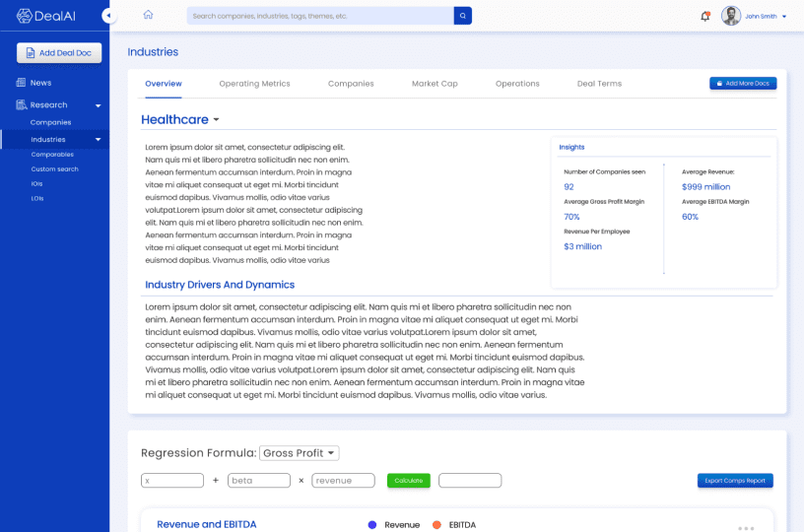The width and height of the screenshot is (804, 532).
Task: Collapse the Research sidebar section
Action: click(x=98, y=105)
